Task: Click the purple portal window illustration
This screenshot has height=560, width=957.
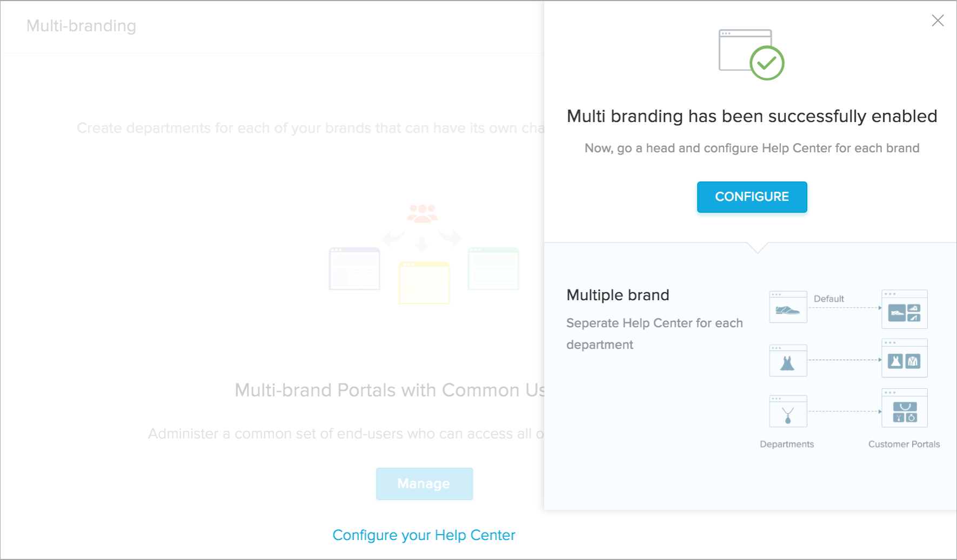Action: click(x=354, y=268)
